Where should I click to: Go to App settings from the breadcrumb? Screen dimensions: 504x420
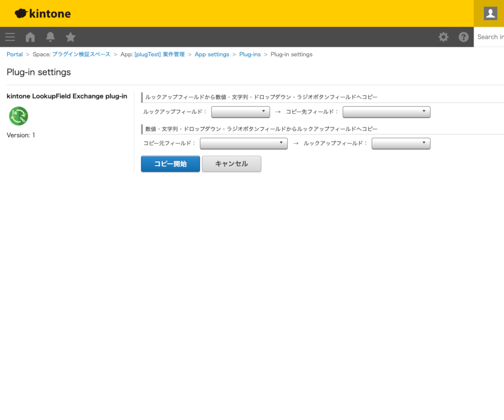click(212, 54)
